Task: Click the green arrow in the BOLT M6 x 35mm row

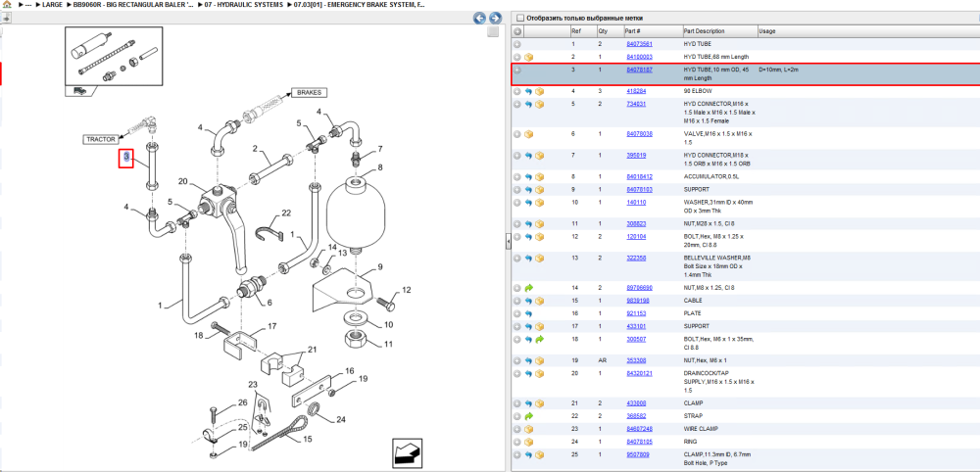Action: click(539, 339)
